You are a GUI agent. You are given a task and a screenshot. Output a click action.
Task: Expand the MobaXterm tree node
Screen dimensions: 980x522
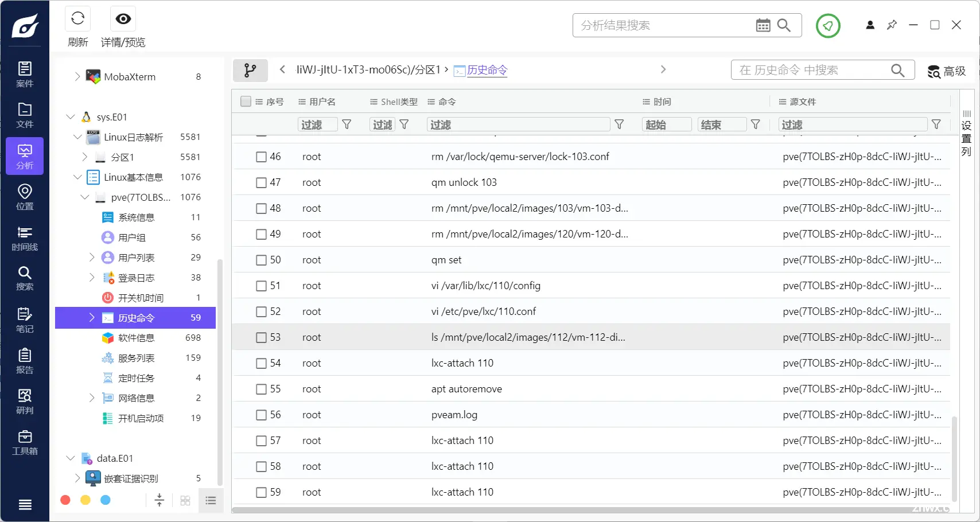[77, 76]
